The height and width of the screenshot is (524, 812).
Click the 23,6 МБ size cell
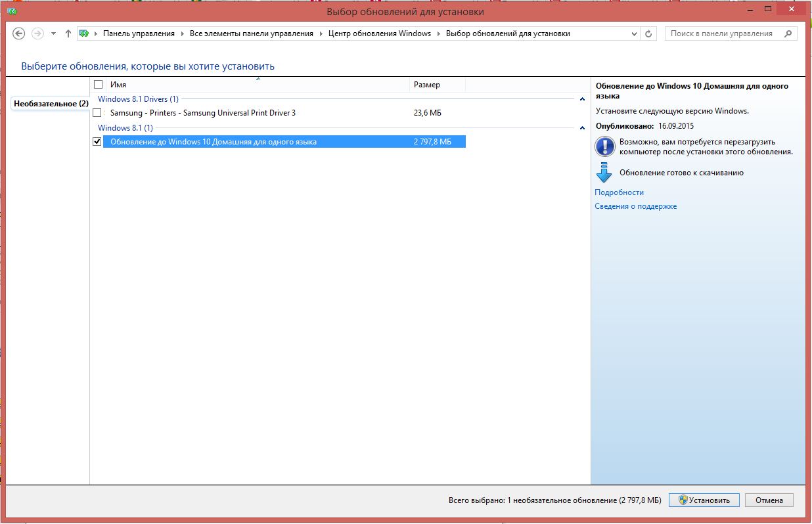[x=428, y=113]
